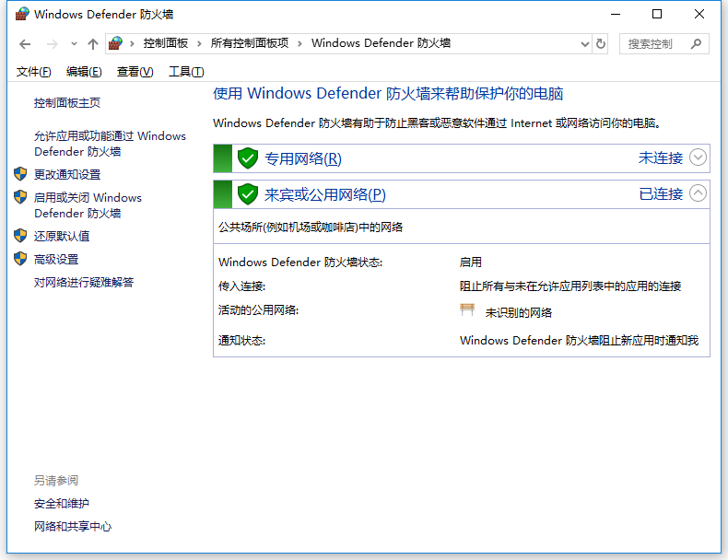Collapse the 来宾或公用网络 section with its chevron
Screen dimensions: 728x560
click(x=698, y=193)
